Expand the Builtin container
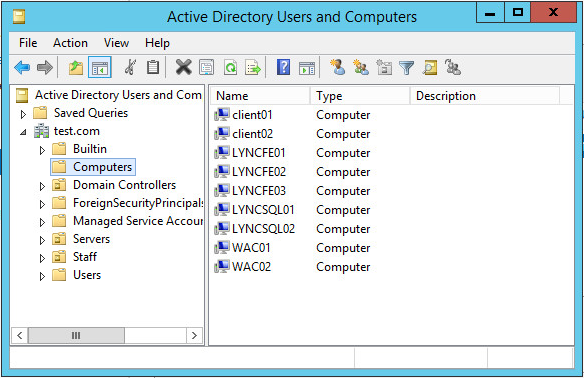Screen dimensions: 584x378 click(42, 150)
